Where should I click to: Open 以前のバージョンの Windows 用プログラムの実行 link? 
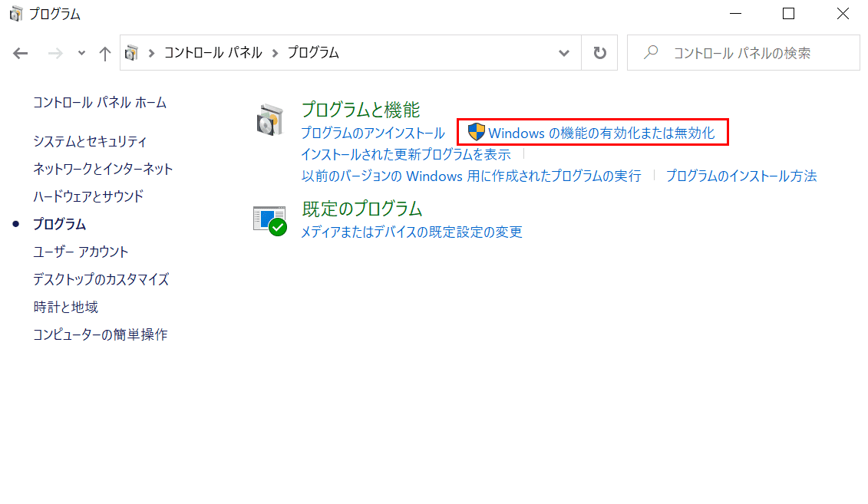click(x=471, y=176)
